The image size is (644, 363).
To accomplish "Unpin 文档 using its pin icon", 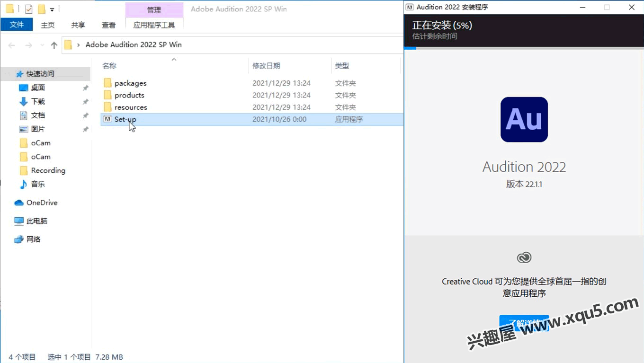I will [86, 115].
